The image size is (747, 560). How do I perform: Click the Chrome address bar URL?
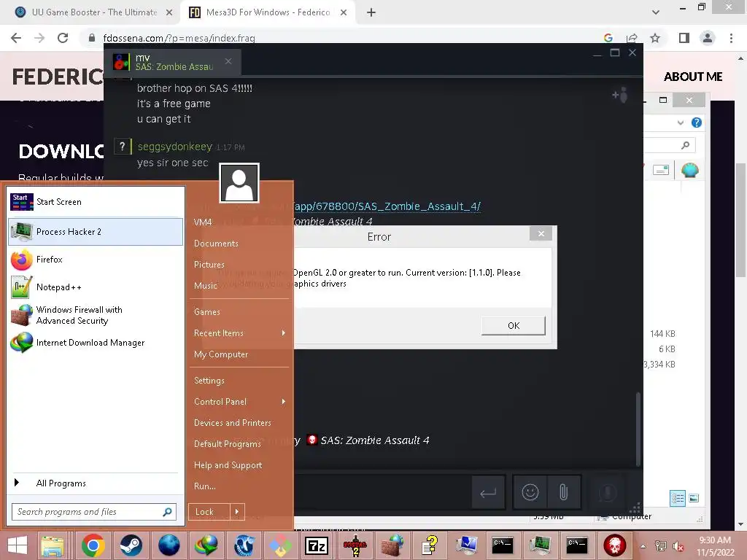pyautogui.click(x=179, y=38)
